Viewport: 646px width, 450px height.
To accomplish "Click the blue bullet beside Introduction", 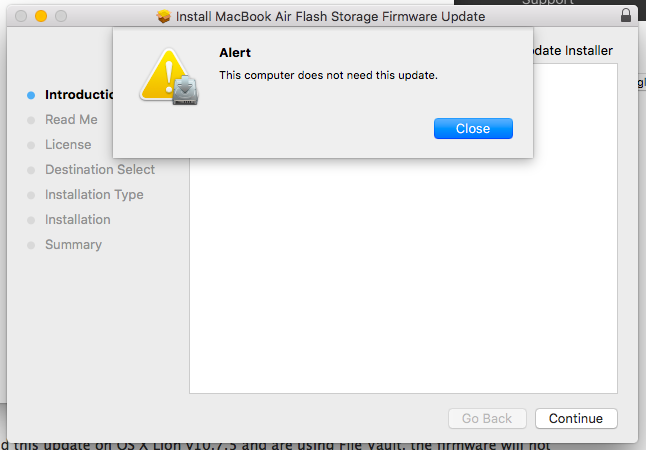I will click(x=31, y=95).
